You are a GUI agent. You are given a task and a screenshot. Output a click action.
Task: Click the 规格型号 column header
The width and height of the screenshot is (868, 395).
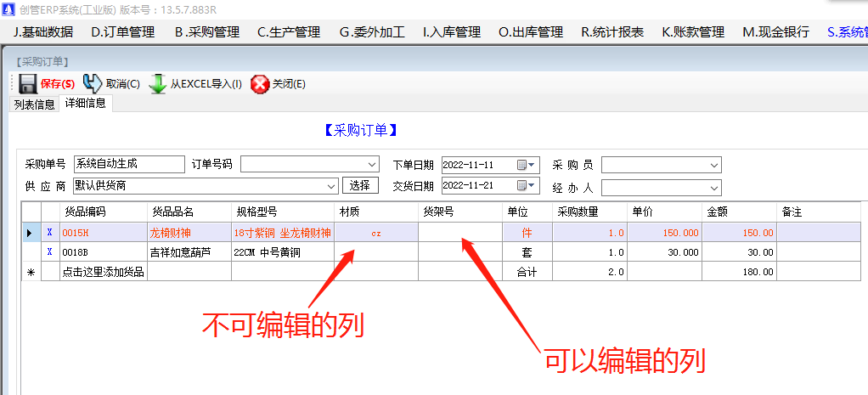coord(283,212)
